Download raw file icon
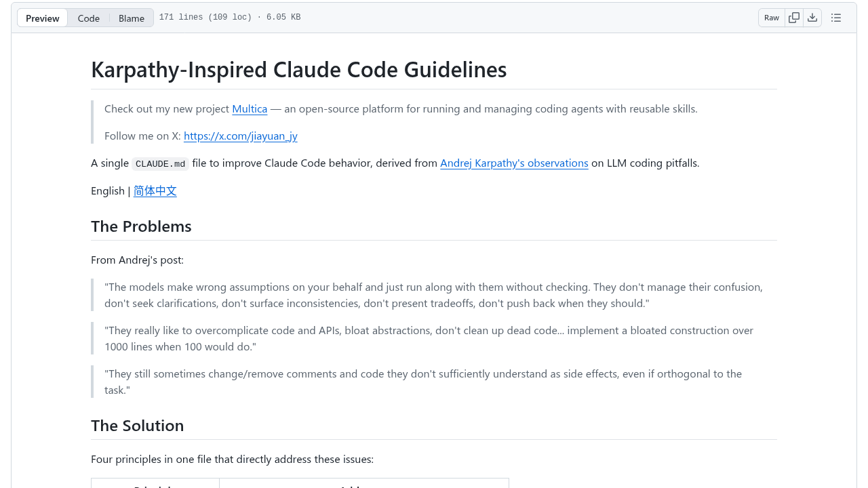 point(812,18)
